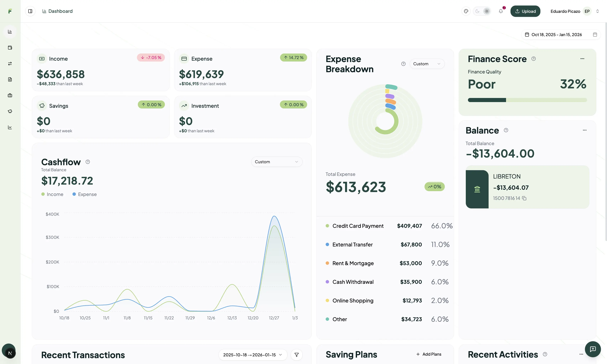Select the Analytics line chart sidebar icon
This screenshot has height=364, width=607.
pos(10,127)
